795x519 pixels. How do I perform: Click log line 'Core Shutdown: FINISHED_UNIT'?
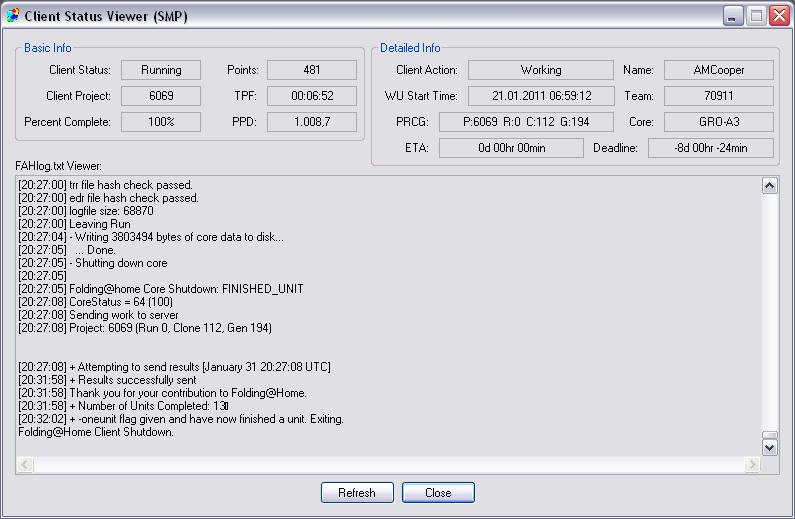161,289
